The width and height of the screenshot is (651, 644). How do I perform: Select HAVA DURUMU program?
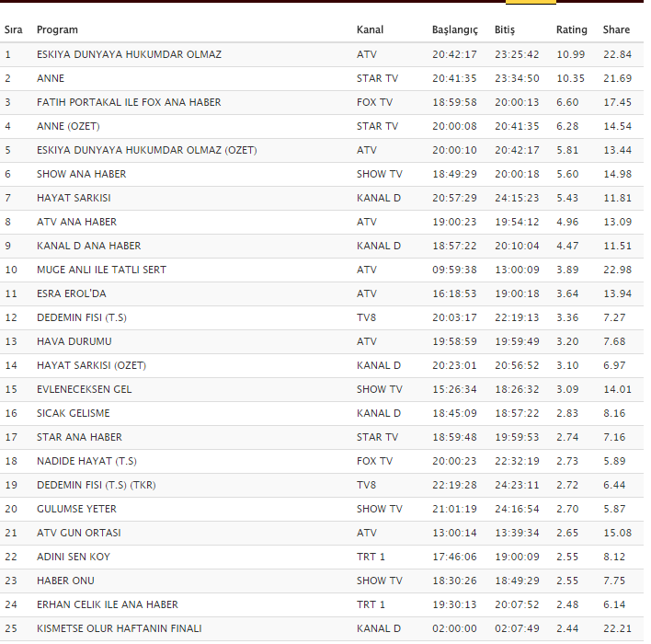pyautogui.click(x=74, y=341)
